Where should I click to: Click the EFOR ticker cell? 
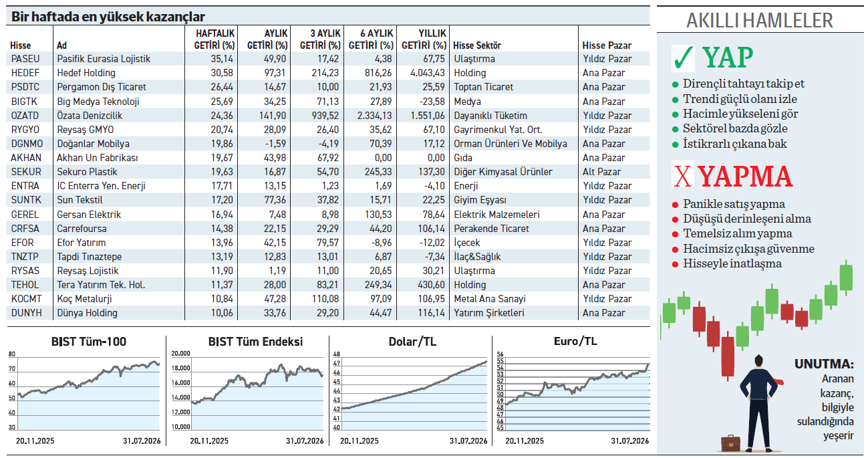click(22, 243)
